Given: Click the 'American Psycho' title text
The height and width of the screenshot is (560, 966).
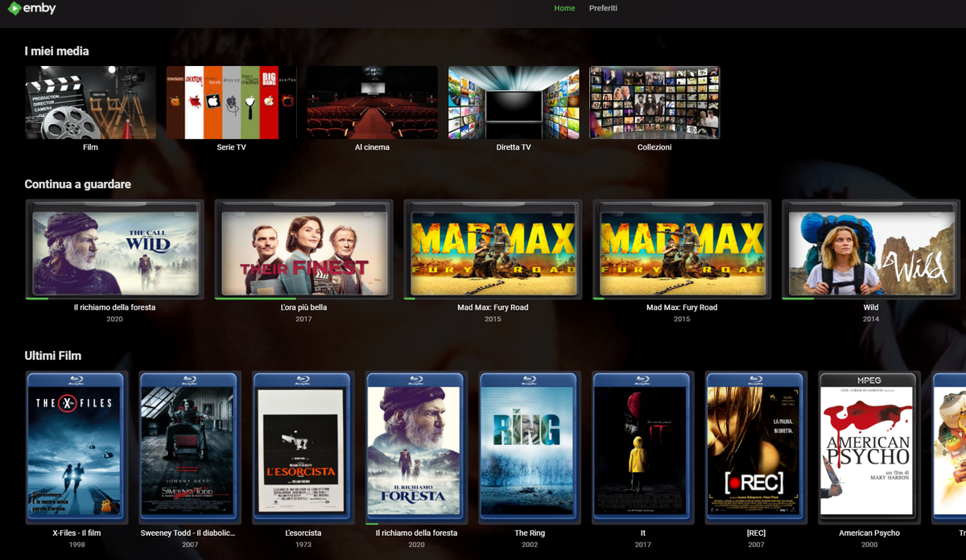Looking at the screenshot, I should 869,533.
